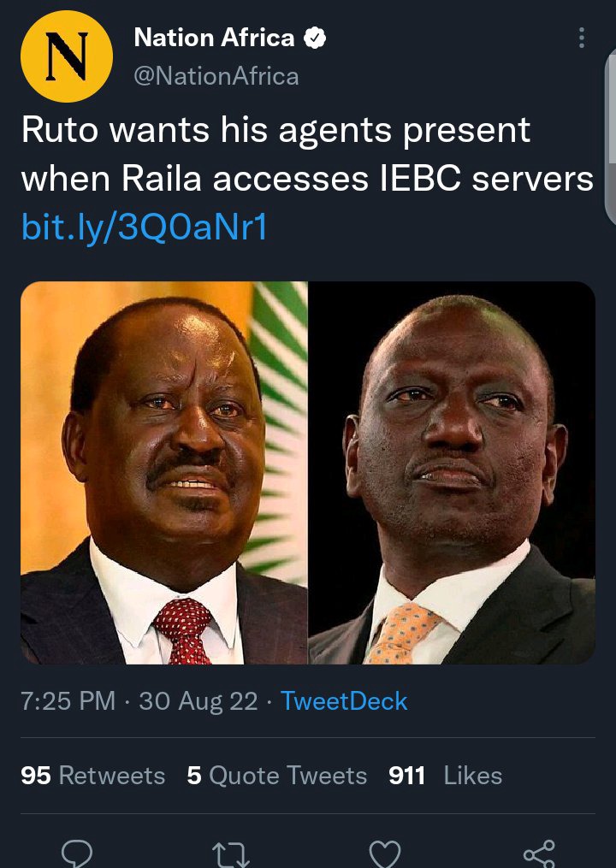
Task: Tap the yellow N logo circle
Action: point(67,56)
